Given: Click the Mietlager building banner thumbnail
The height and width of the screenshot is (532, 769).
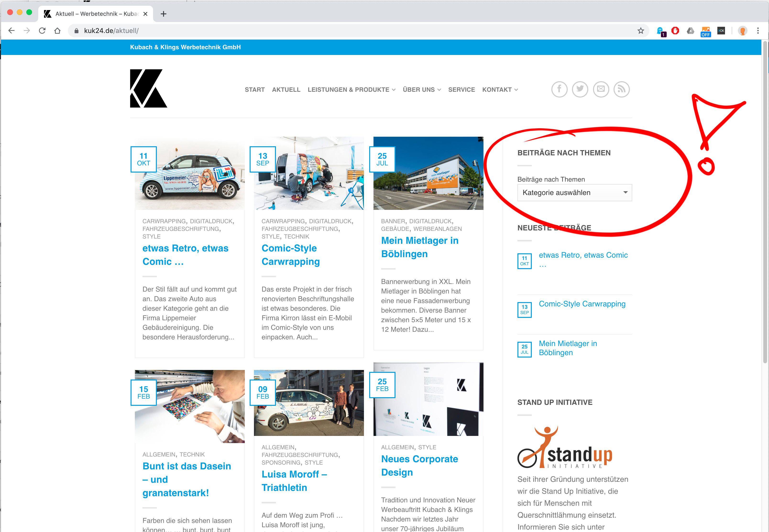Looking at the screenshot, I should 428,173.
